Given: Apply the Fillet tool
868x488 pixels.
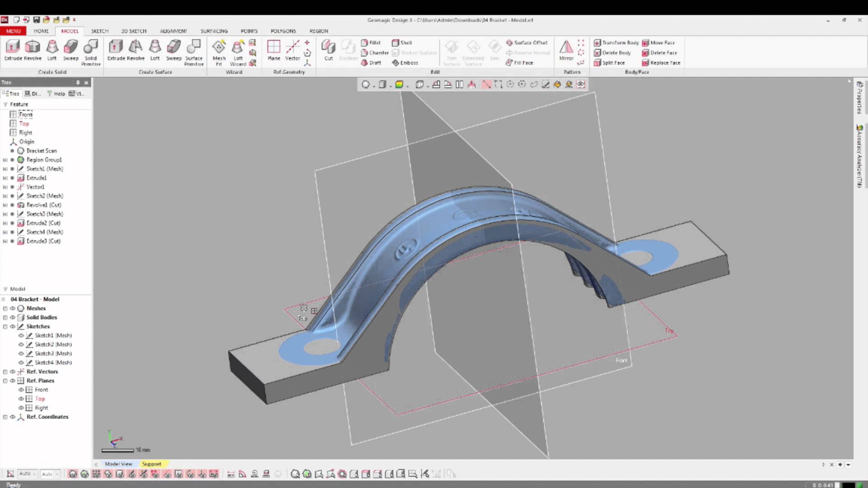Looking at the screenshot, I should [371, 42].
